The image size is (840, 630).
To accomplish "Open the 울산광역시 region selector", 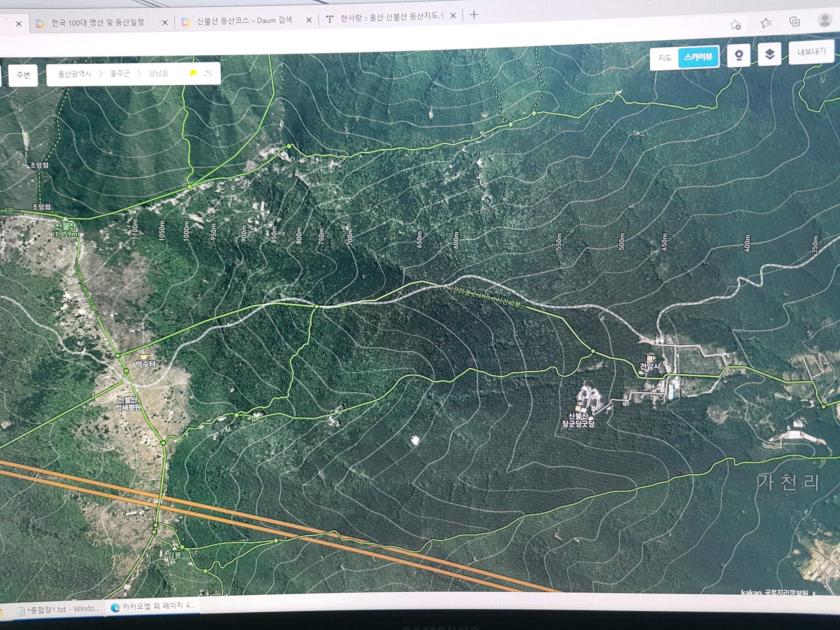I will (74, 74).
